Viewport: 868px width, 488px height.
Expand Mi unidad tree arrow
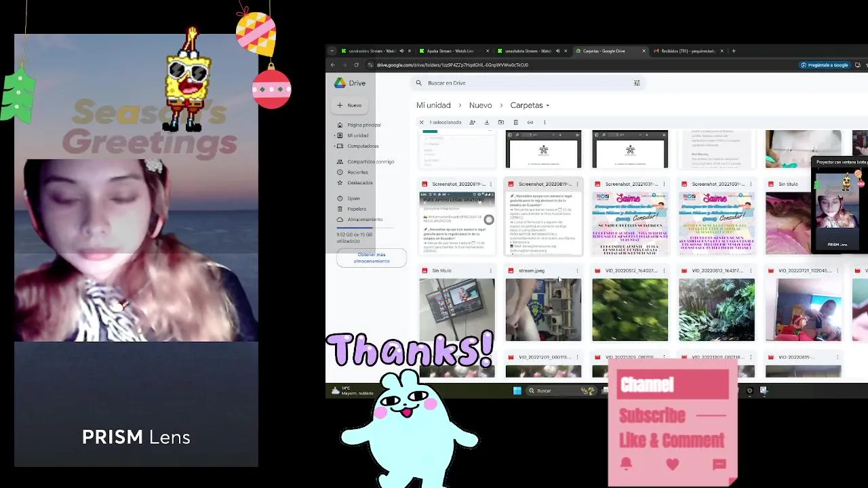[334, 136]
